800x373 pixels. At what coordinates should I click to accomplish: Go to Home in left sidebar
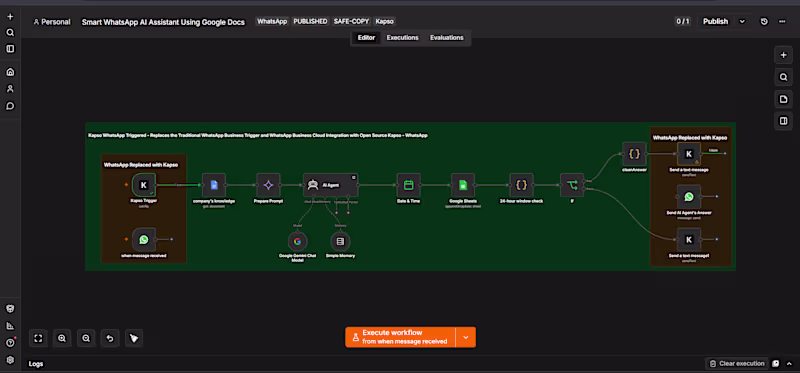pos(10,72)
